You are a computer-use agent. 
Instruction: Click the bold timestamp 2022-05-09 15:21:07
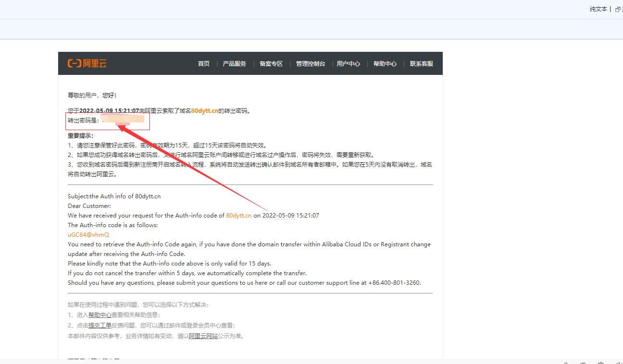coord(109,110)
